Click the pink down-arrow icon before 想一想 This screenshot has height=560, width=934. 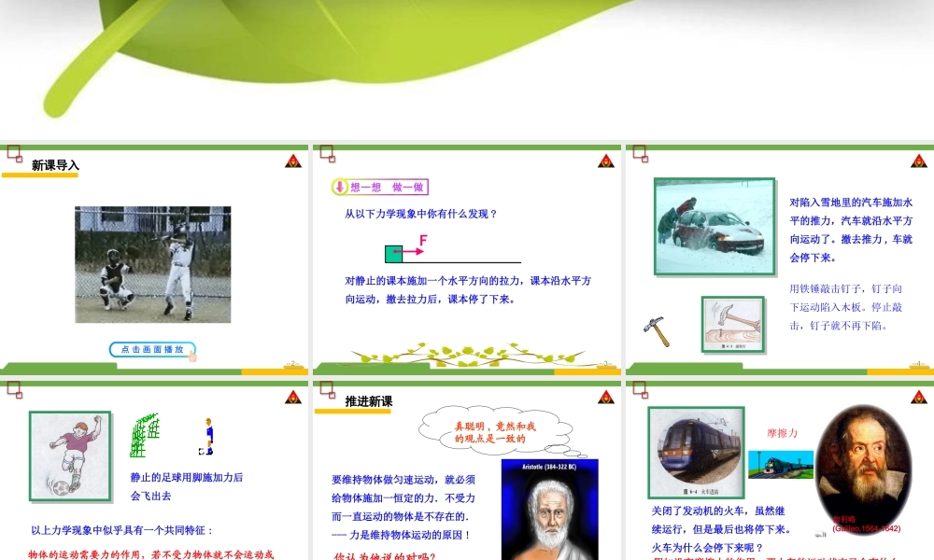click(340, 187)
